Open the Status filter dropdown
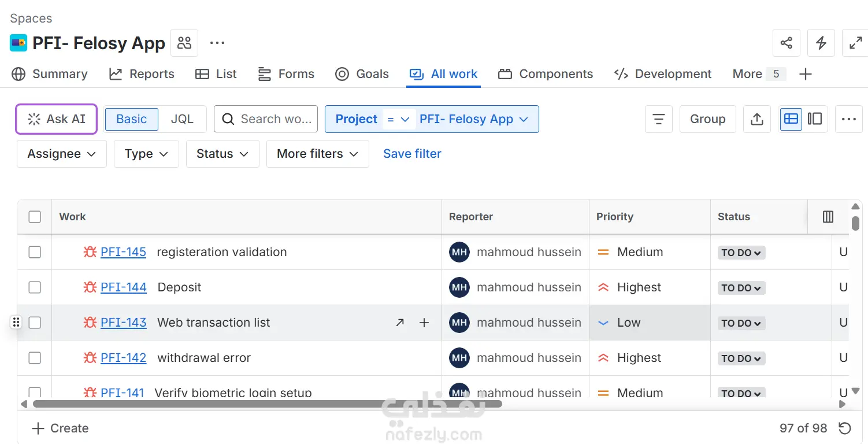This screenshot has height=444, width=868. (222, 154)
